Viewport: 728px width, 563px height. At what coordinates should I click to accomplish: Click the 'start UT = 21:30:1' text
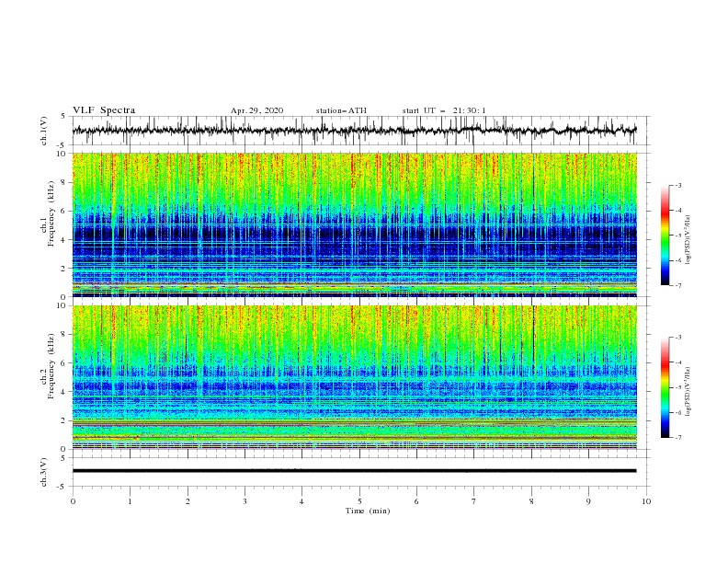pos(444,110)
